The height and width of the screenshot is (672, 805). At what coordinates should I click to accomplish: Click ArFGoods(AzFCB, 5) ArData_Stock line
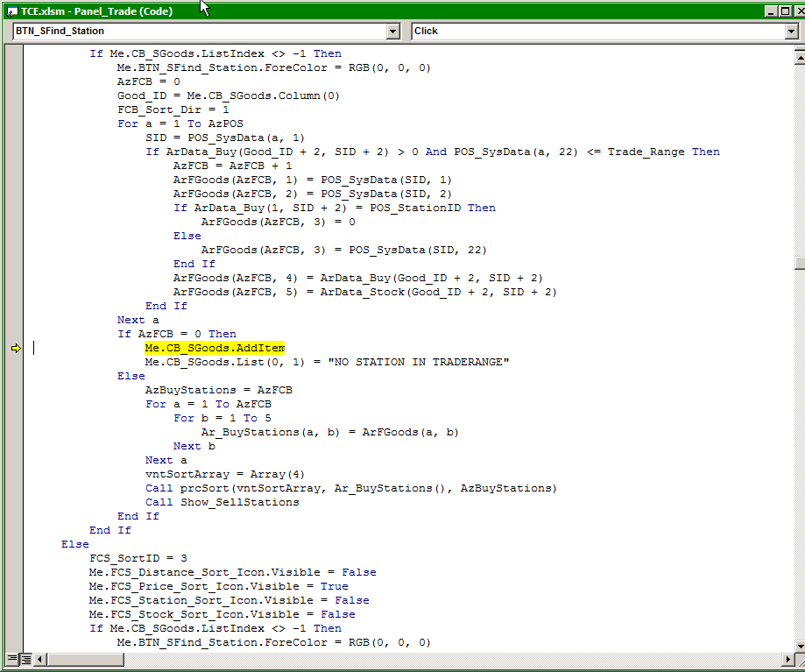coord(365,292)
